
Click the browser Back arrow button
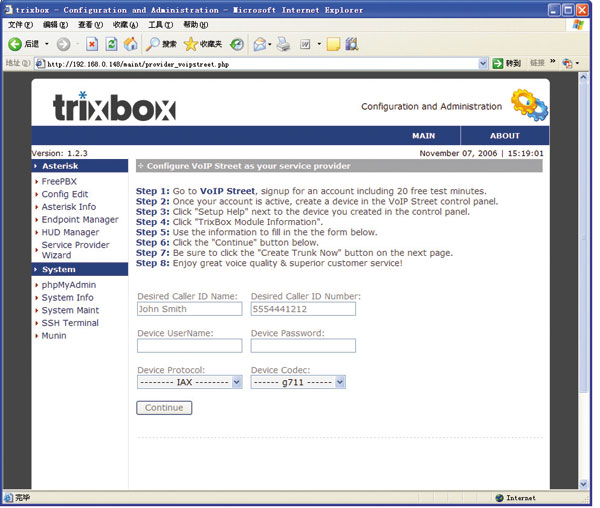click(x=16, y=44)
